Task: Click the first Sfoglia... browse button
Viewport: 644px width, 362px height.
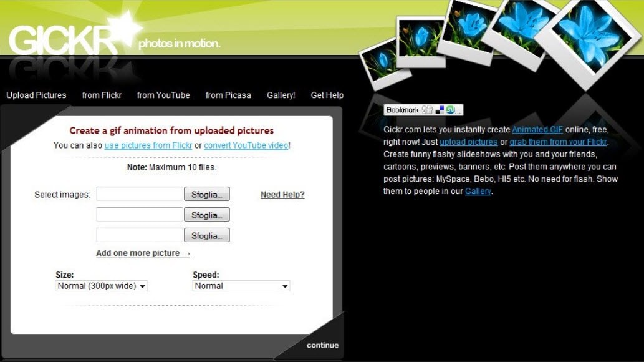Action: 206,193
